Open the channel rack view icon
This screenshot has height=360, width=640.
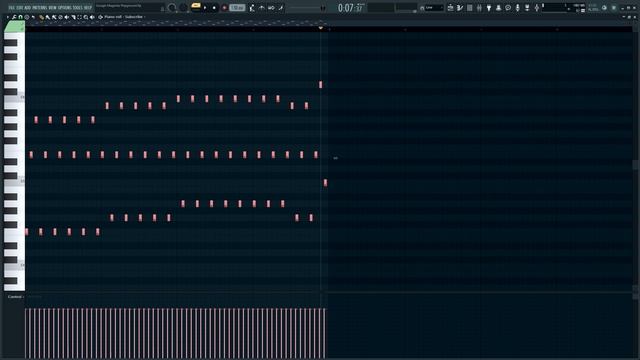point(470,7)
